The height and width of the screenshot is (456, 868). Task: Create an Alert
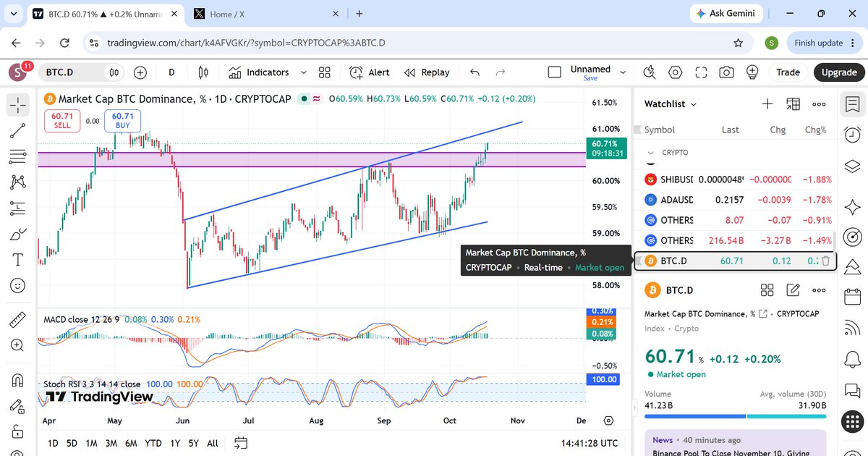coord(370,72)
